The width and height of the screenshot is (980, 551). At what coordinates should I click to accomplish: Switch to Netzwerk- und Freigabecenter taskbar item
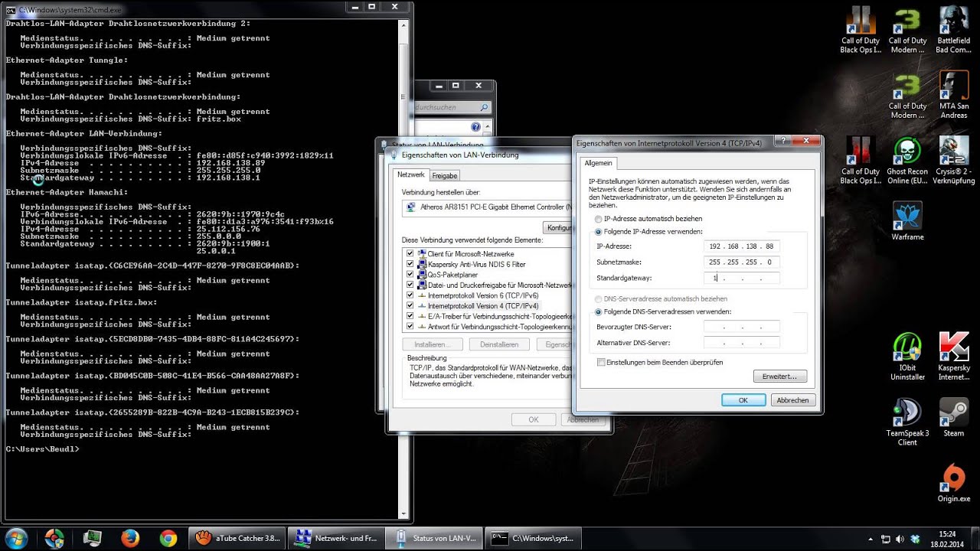coord(336,538)
